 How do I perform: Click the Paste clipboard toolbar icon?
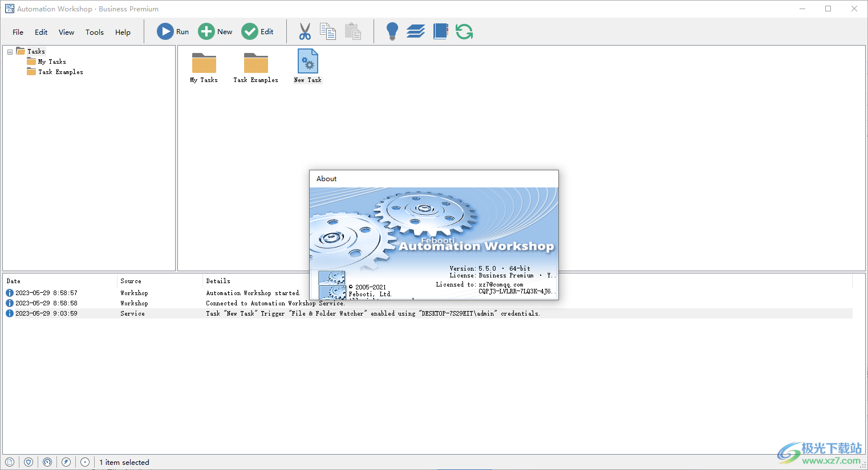(353, 31)
